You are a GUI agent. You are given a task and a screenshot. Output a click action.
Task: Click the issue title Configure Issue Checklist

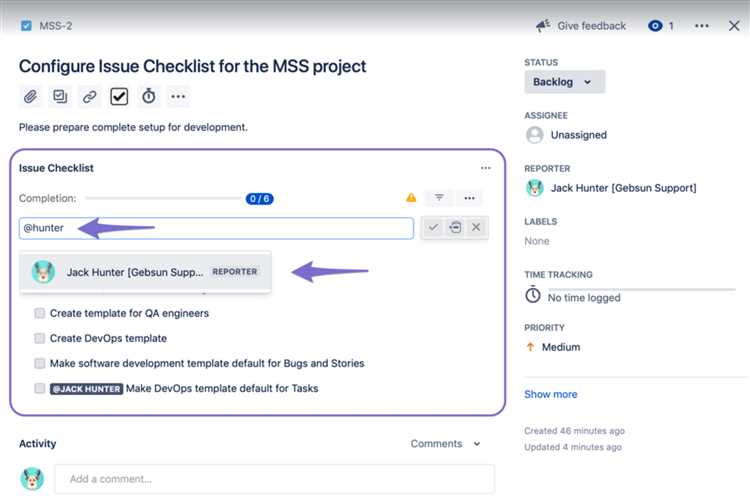coord(192,66)
